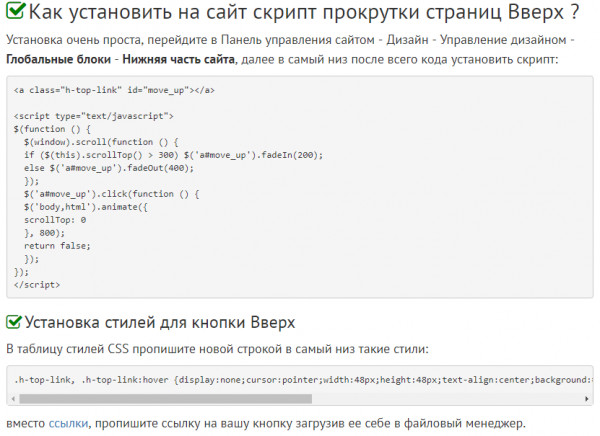Click the green checkmark icon beside 'Установка стилей' heading
The width and height of the screenshot is (600, 436).
[14, 322]
